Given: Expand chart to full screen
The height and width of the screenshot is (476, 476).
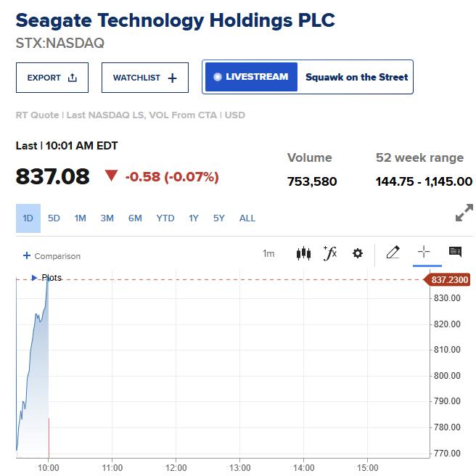Looking at the screenshot, I should coord(464,213).
